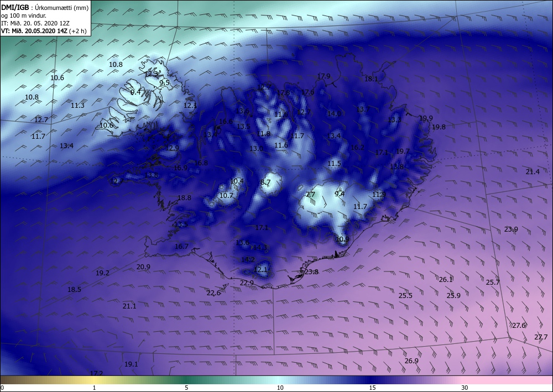Click the colour scale tick labelled 10
This screenshot has width=553, height=392.
280,388
